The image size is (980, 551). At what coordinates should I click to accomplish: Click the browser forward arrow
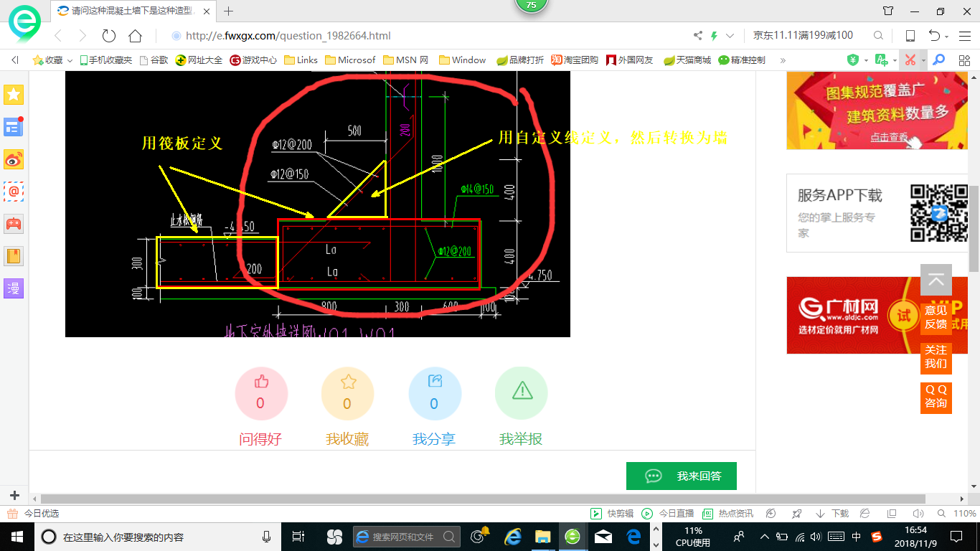click(83, 36)
